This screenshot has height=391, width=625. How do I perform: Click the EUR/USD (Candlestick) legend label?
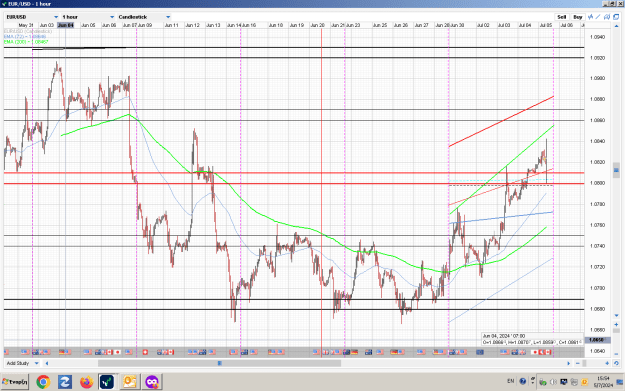pyautogui.click(x=28, y=31)
